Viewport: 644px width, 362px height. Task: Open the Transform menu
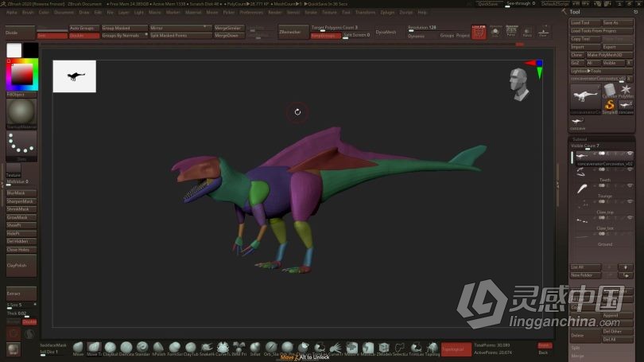coord(365,12)
